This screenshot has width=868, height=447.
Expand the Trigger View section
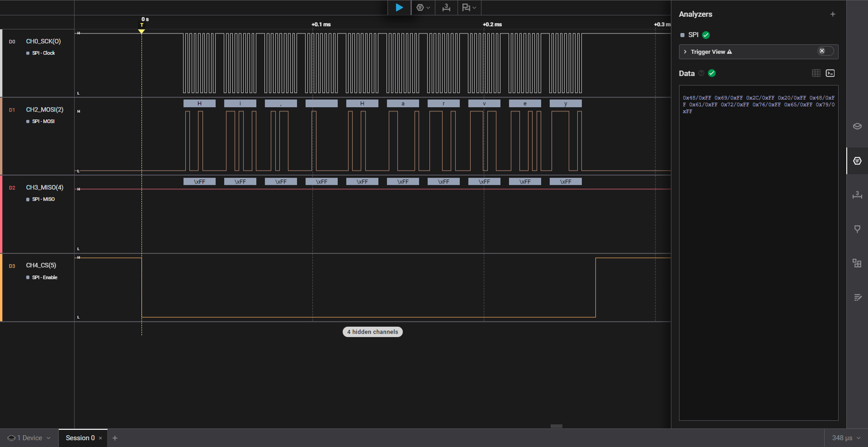(x=685, y=52)
